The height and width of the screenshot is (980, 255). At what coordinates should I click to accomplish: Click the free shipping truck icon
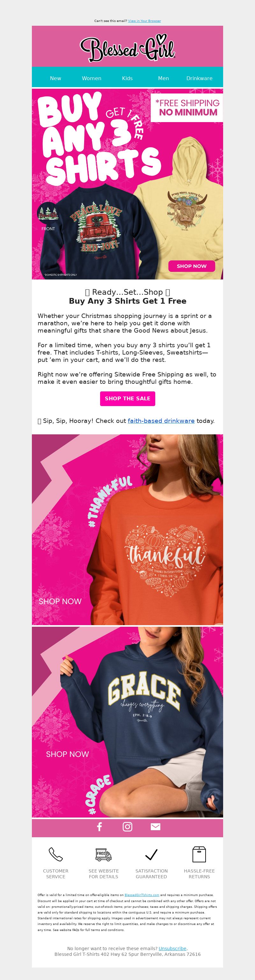[104, 854]
